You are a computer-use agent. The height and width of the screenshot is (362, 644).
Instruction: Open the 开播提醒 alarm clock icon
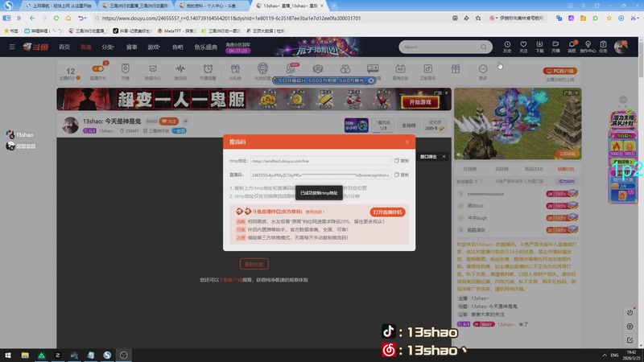(x=208, y=72)
